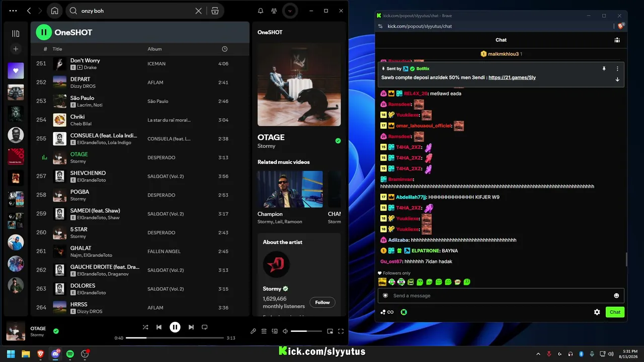Clear the Spotify search field

pos(199,11)
